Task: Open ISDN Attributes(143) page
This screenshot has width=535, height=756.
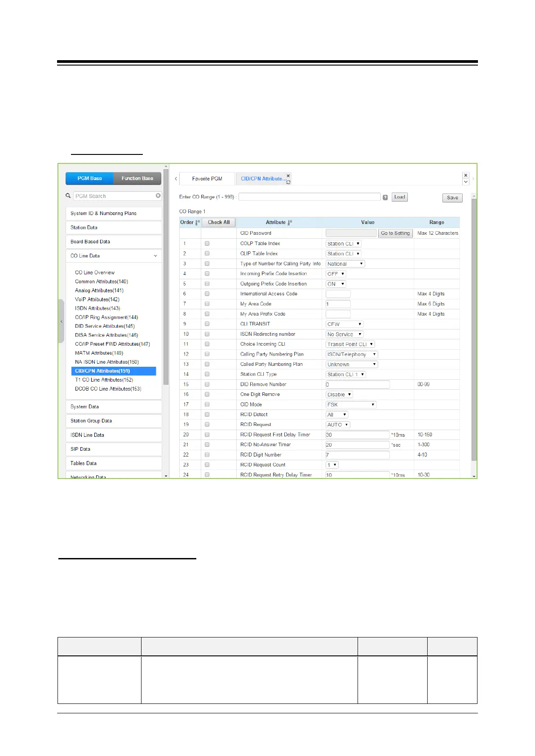Action: point(97,308)
